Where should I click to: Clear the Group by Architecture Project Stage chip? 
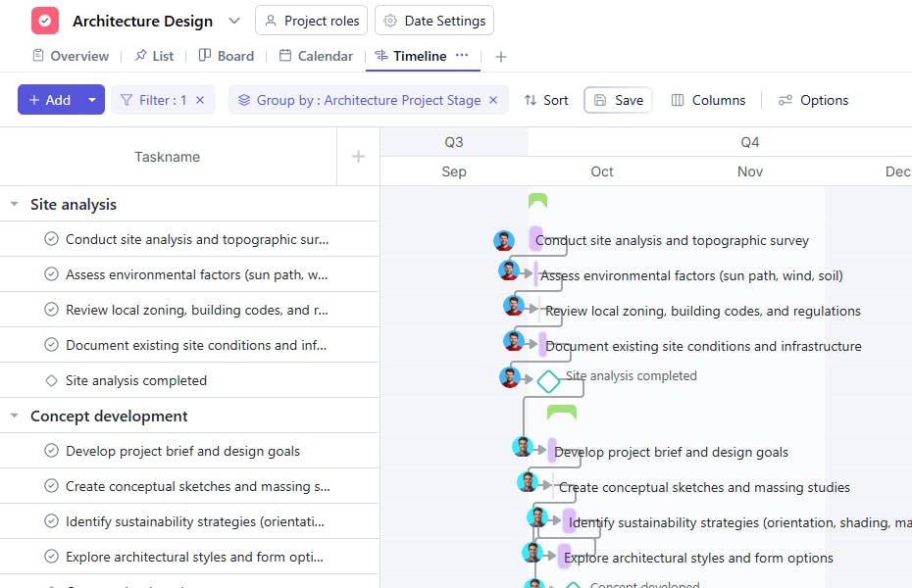click(x=493, y=100)
